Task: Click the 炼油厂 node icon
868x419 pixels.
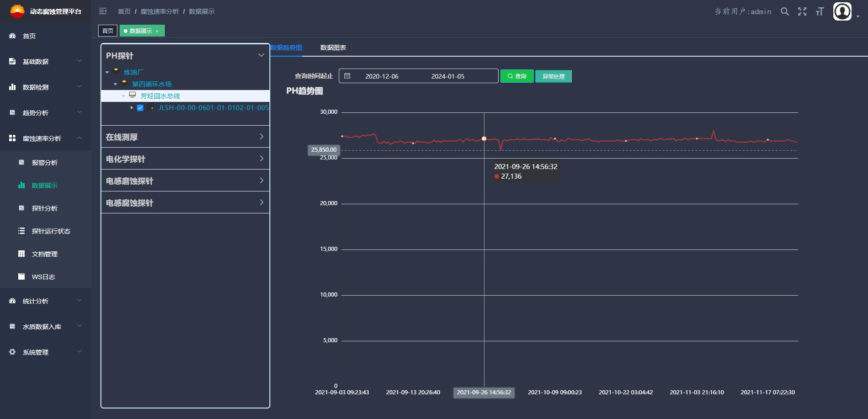Action: click(x=116, y=71)
